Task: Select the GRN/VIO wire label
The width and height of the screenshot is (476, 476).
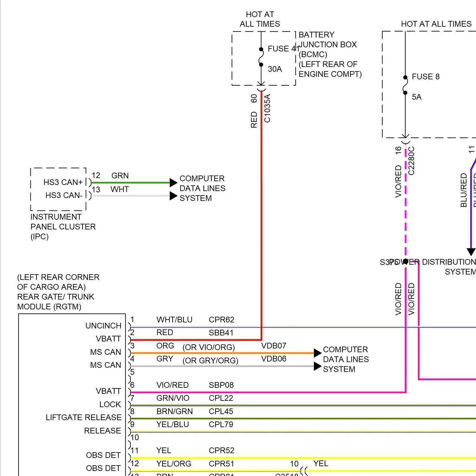Action: click(x=173, y=398)
